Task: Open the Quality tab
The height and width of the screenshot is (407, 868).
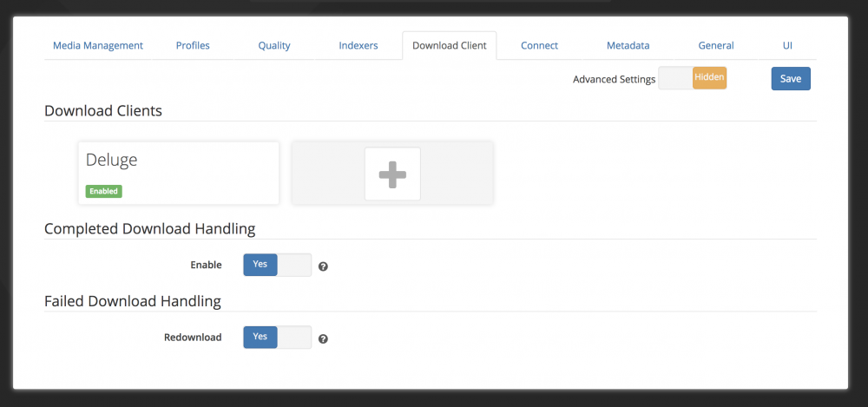Action: click(x=274, y=45)
